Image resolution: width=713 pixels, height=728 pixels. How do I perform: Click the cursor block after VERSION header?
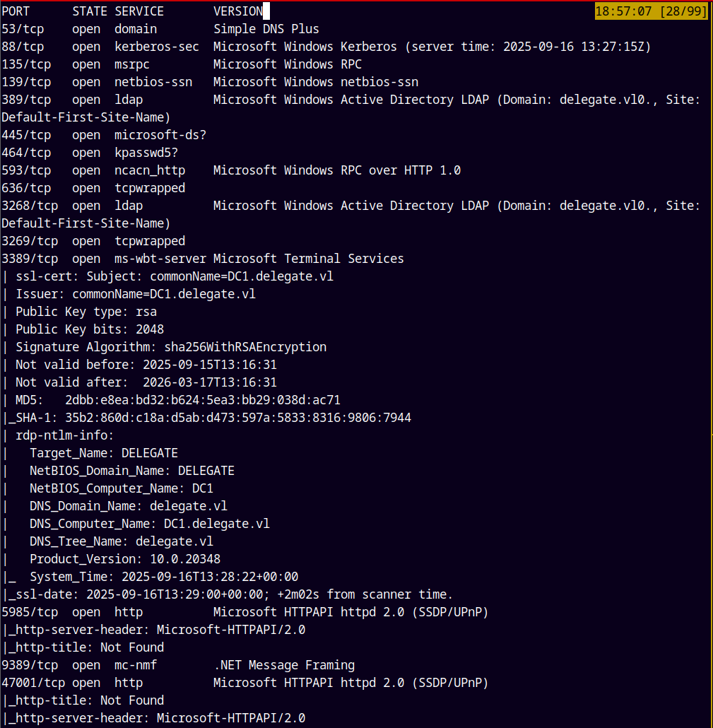266,11
